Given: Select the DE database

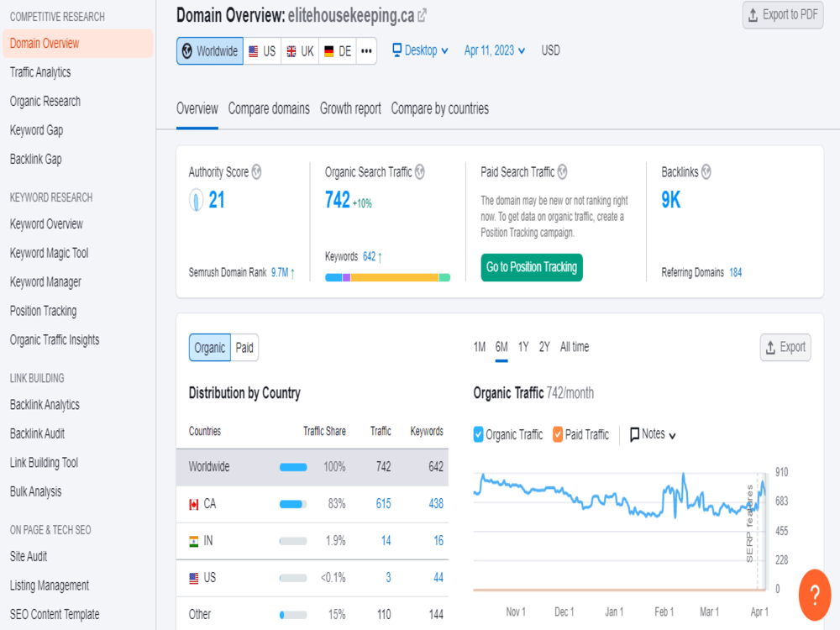Looking at the screenshot, I should pyautogui.click(x=338, y=51).
